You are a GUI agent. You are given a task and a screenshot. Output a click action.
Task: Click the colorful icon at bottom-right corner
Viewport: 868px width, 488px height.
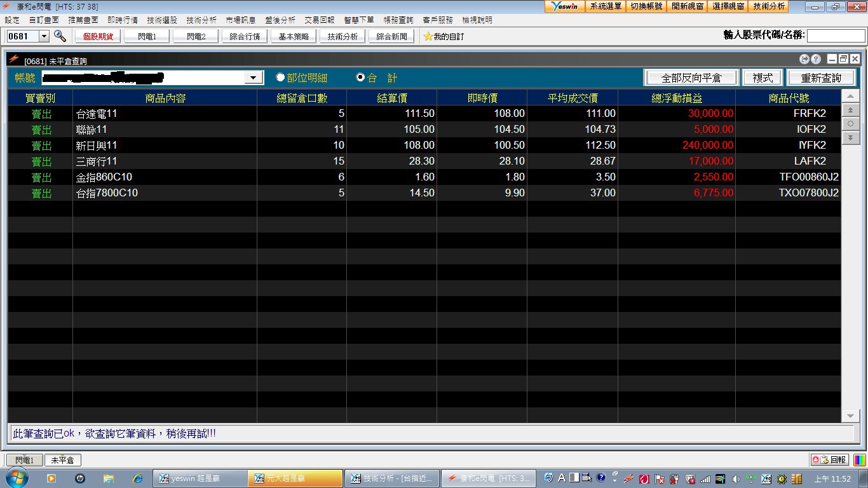859,459
